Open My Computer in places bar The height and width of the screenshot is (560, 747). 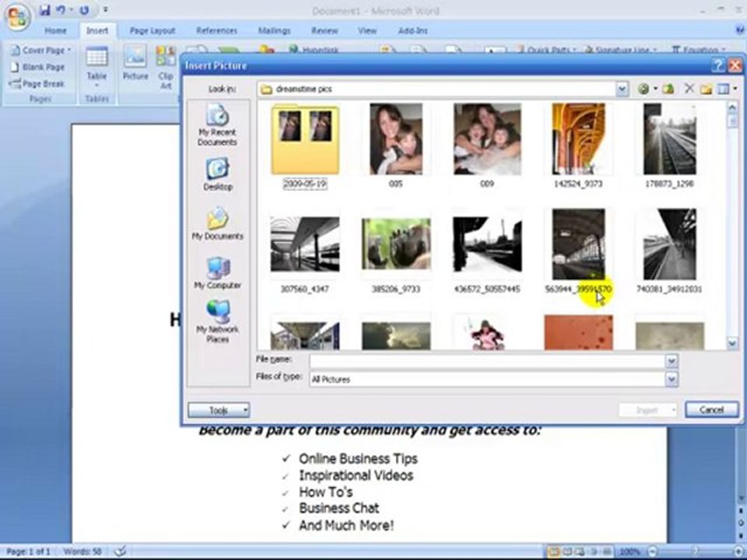pos(218,273)
